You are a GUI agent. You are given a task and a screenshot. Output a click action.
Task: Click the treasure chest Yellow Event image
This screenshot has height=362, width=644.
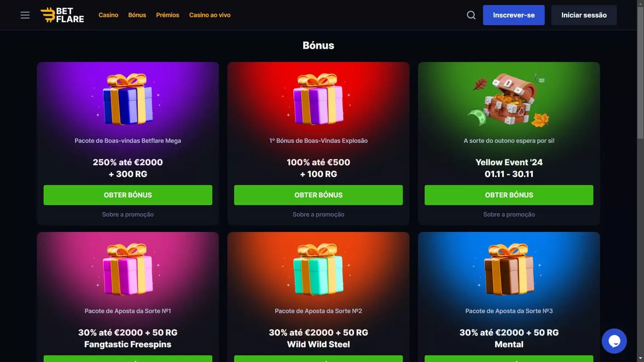click(509, 100)
